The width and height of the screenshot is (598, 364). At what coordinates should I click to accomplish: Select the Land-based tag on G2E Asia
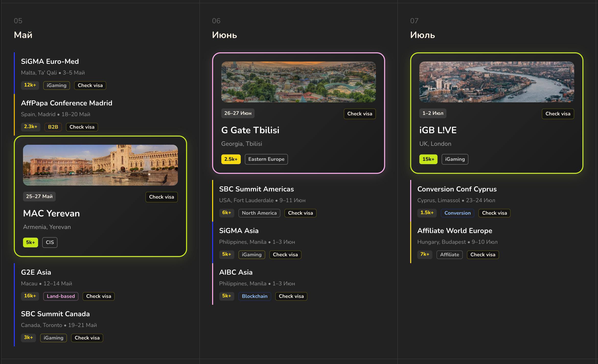[61, 296]
